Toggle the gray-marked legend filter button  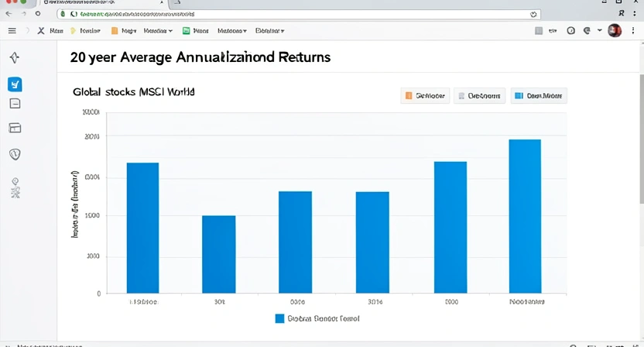click(x=479, y=96)
